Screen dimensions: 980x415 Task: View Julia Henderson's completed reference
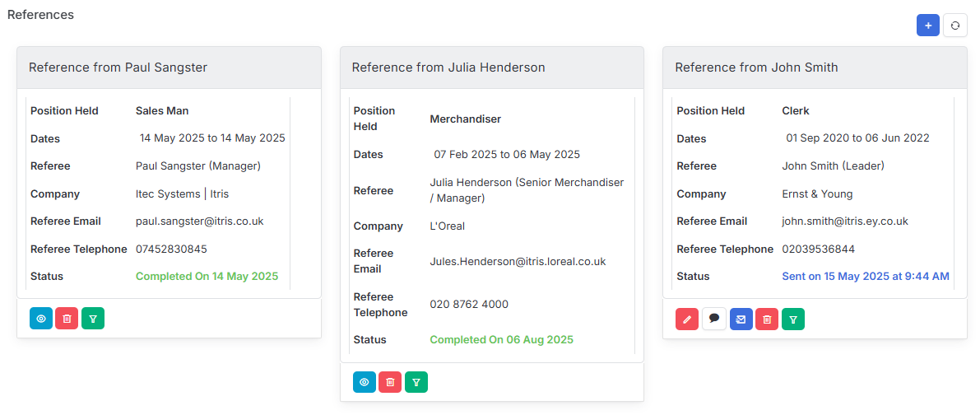[x=365, y=382]
